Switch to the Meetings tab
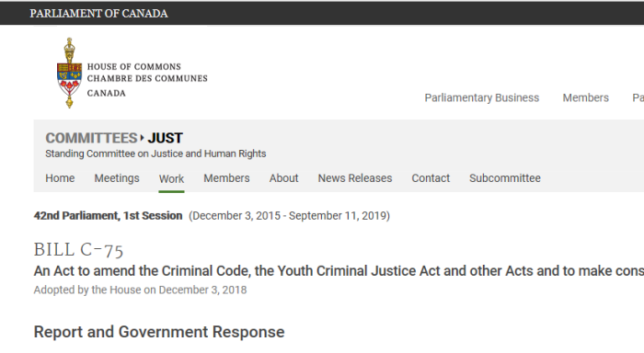 coord(117,178)
